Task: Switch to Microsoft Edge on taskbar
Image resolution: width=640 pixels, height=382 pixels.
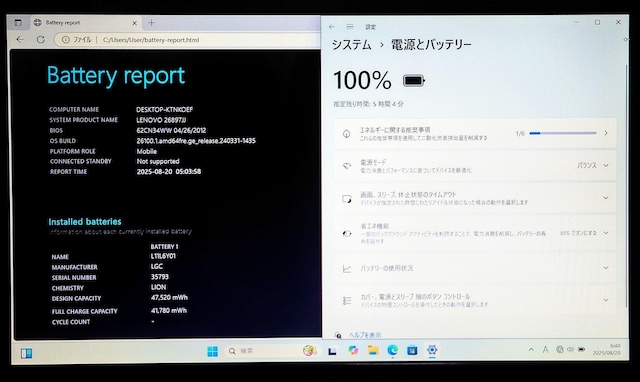Action: 393,350
